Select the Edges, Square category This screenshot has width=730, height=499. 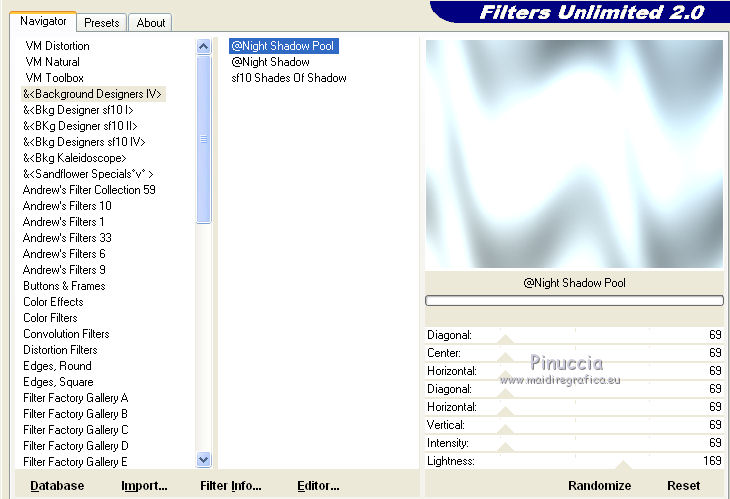[58, 382]
